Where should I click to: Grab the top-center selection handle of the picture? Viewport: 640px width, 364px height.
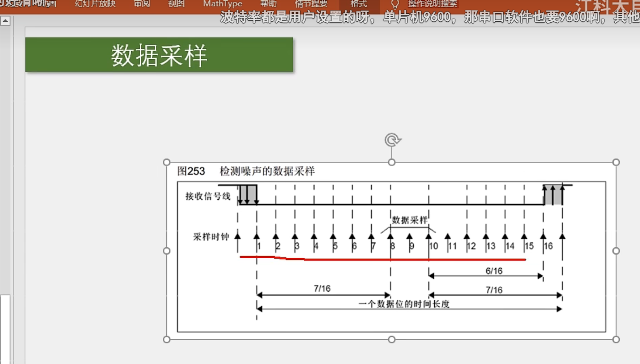392,162
